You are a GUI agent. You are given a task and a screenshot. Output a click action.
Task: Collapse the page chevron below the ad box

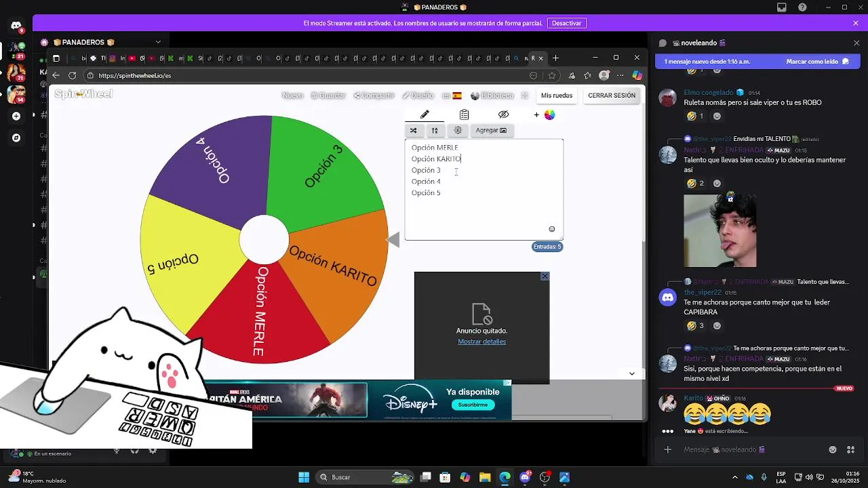point(632,373)
